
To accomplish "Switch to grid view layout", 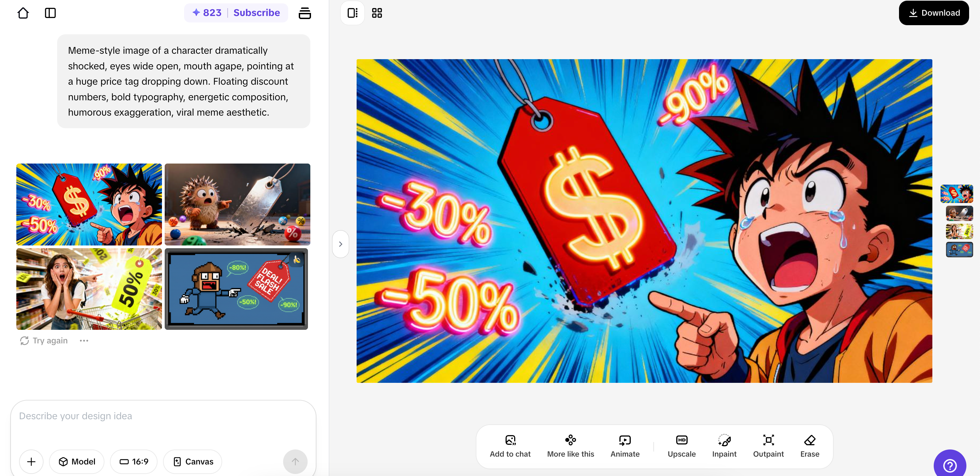I will (x=377, y=13).
